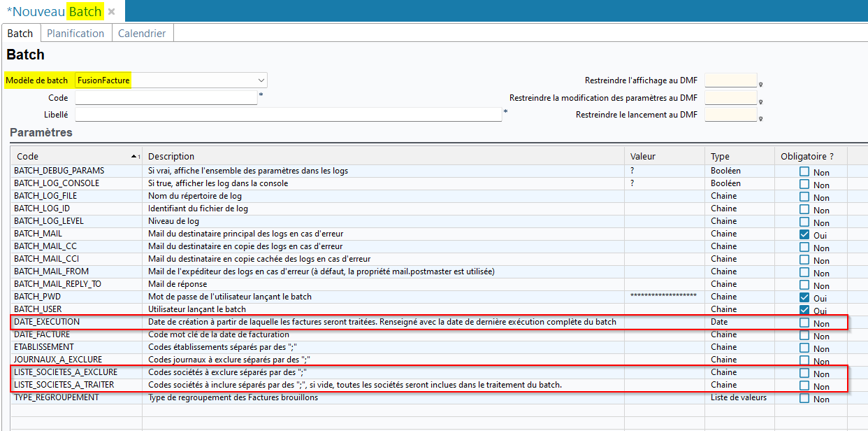The height and width of the screenshot is (431, 868).
Task: Select the BATCH_DEBUG_PARAMS code cell
Action: point(76,171)
